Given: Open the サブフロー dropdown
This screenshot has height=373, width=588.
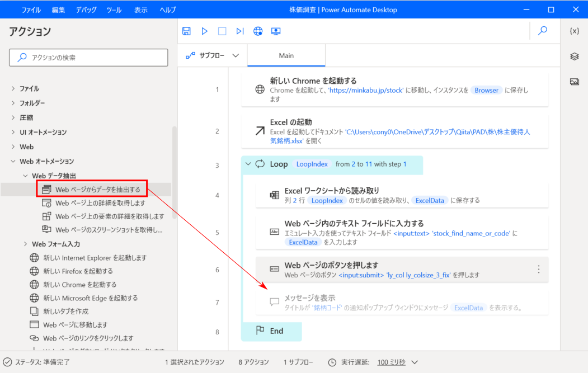Looking at the screenshot, I should click(212, 55).
